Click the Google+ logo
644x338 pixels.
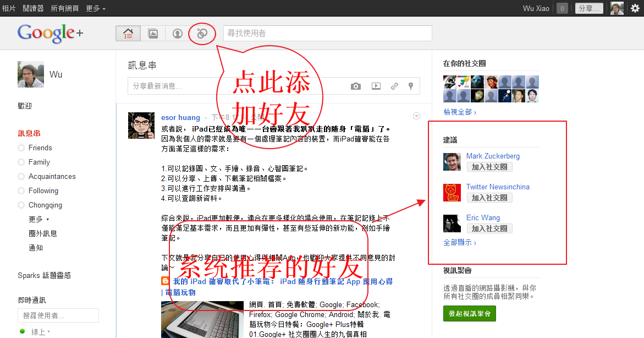pyautogui.click(x=50, y=33)
